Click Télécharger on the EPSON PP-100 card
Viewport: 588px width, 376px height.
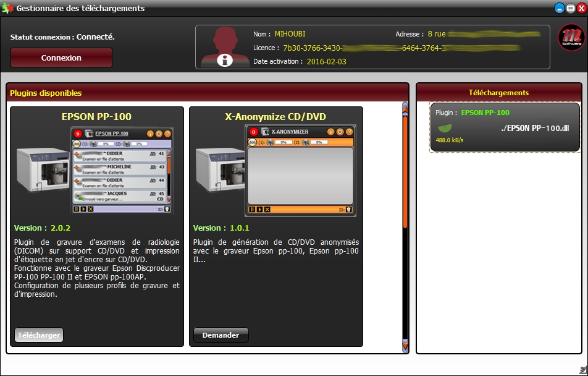pos(39,335)
